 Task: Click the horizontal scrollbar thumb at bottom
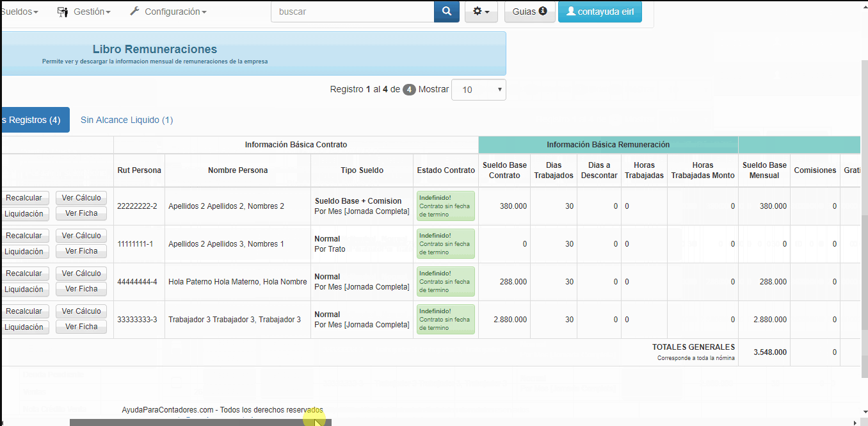click(x=200, y=422)
